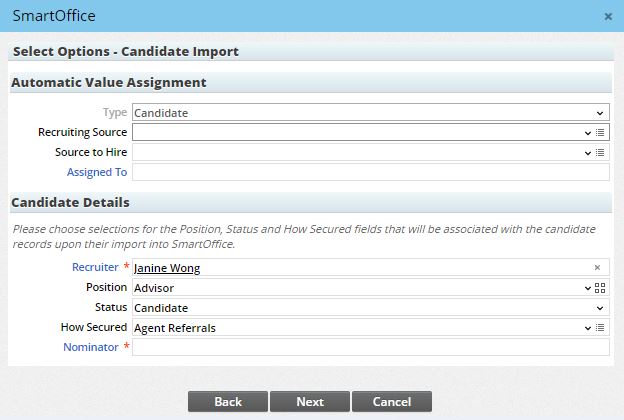This screenshot has width=624, height=420.
Task: Click the Recruiter link label
Action: click(95, 268)
